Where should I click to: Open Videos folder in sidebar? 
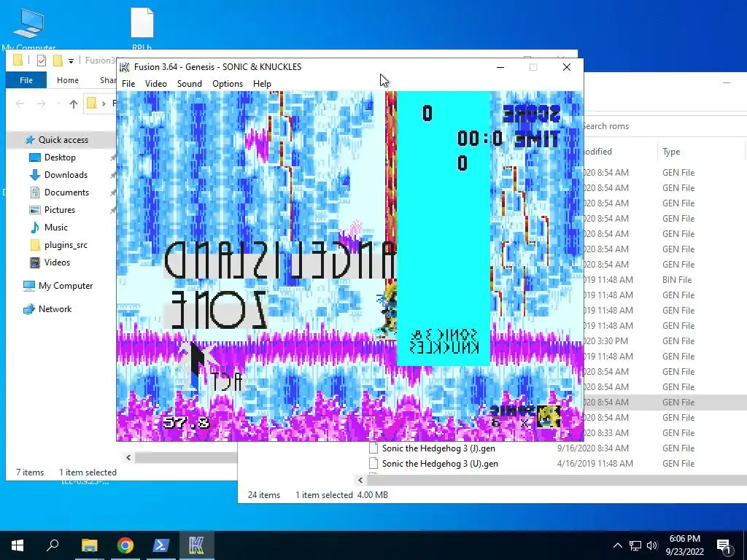57,262
